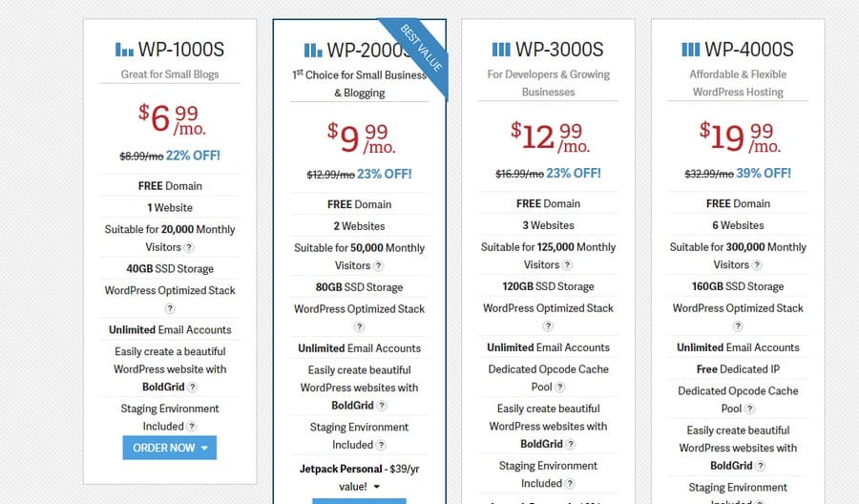Expand the Jetpack Personal value arrow in WP-2000S
The width and height of the screenshot is (859, 504).
377,487
